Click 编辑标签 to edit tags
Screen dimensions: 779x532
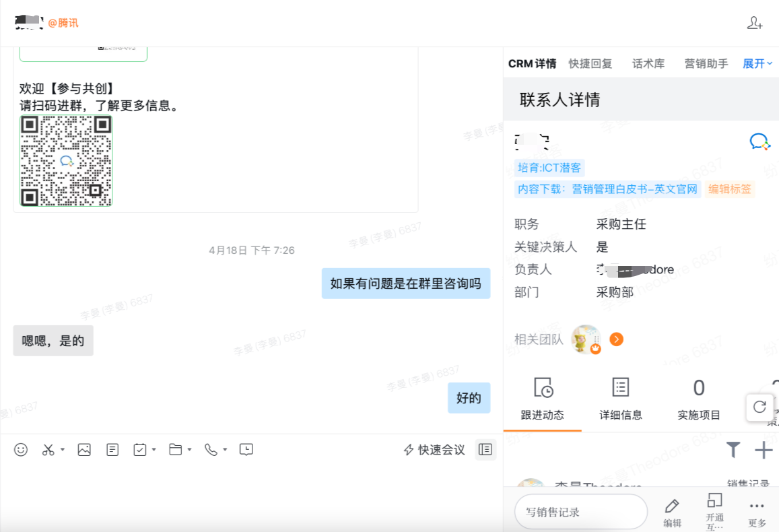coord(730,189)
